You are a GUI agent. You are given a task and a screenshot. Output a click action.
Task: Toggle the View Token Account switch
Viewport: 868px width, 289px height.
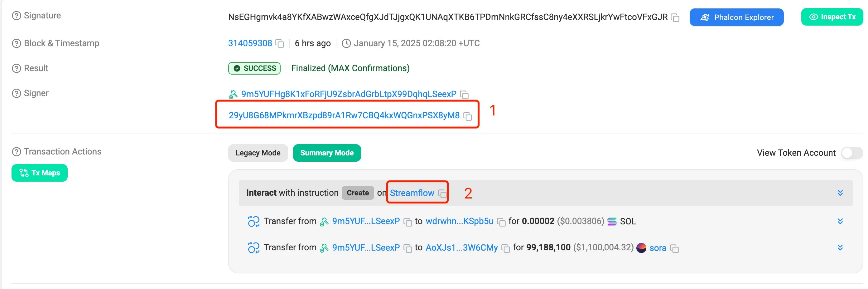click(x=851, y=153)
